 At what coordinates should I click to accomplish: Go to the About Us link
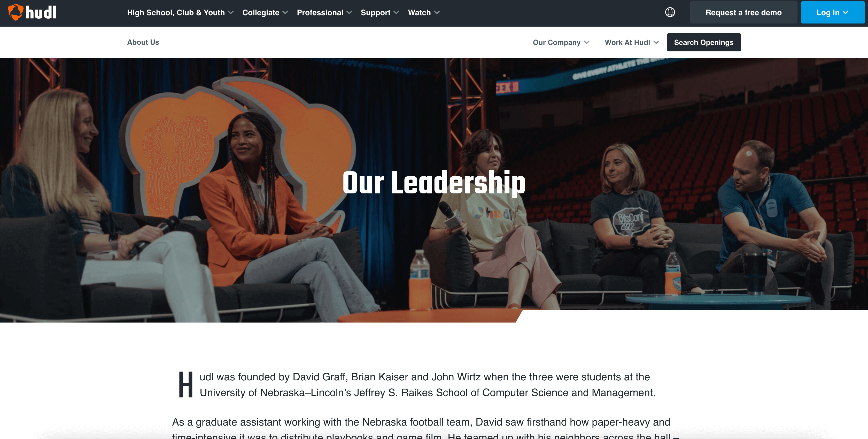tap(143, 42)
